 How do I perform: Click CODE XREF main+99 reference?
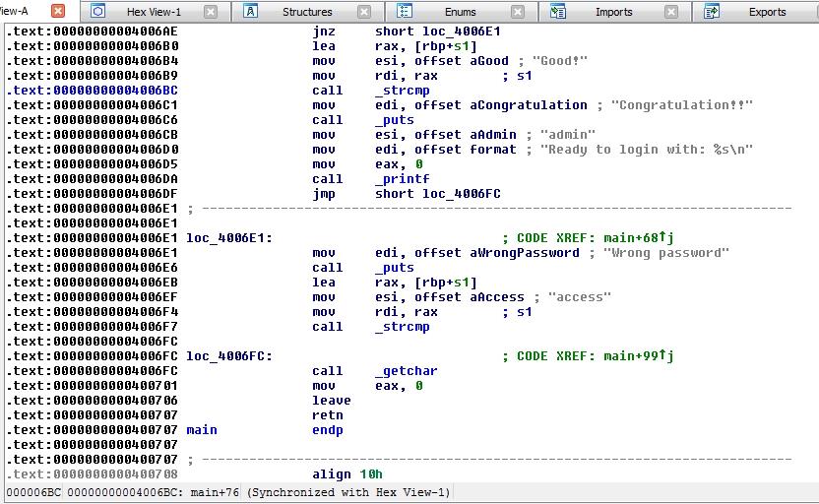(x=638, y=356)
